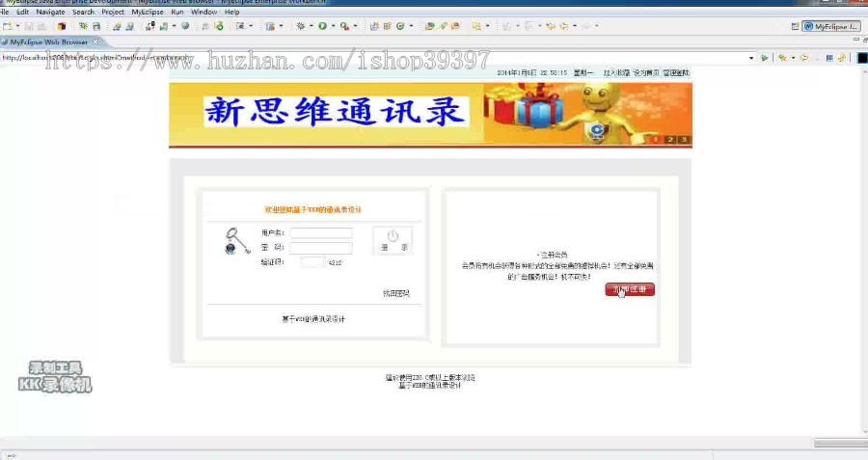The width and height of the screenshot is (868, 460).
Task: Click the green Go arrow beside address bar
Action: (x=765, y=58)
